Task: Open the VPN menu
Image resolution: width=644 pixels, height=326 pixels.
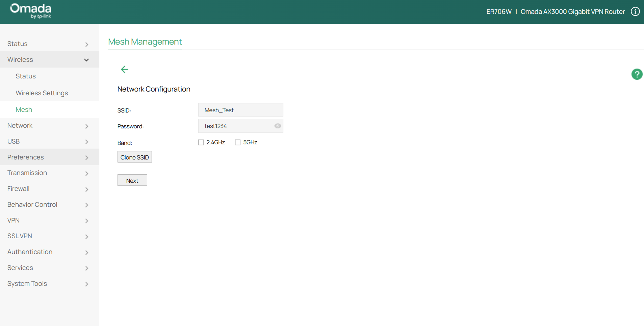Action: [x=13, y=220]
